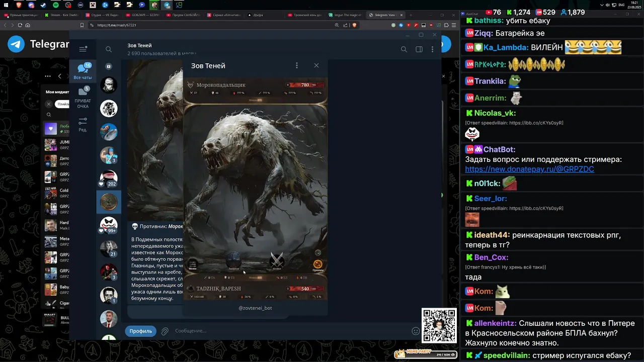Image resolution: width=644 pixels, height=362 pixels.
Task: Open chat with 202 unread badge
Action: click(x=109, y=179)
